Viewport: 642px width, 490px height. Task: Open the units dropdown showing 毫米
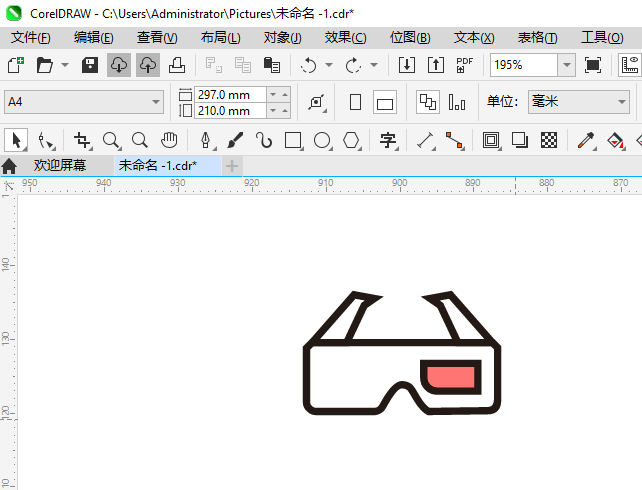[x=579, y=102]
